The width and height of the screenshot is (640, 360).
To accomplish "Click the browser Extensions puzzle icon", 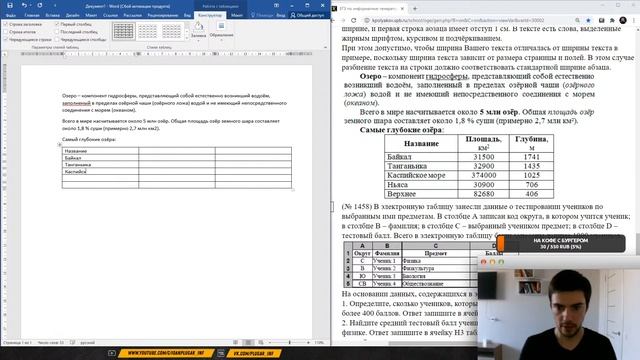I will 612,20.
